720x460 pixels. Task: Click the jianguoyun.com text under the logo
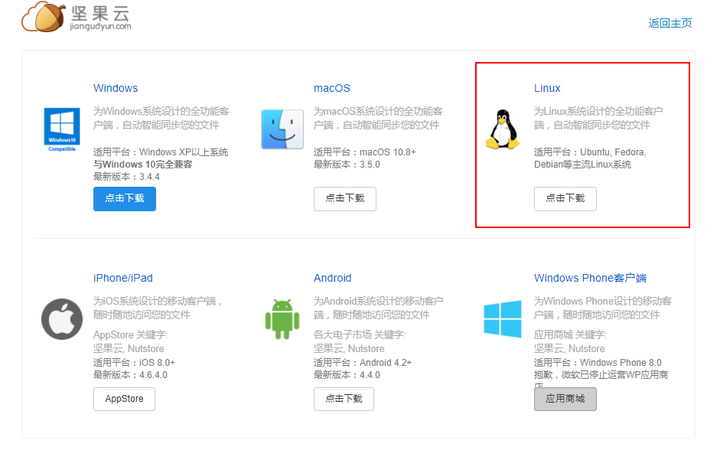101,27
